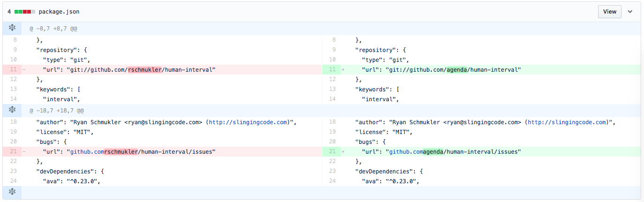Click line number 12 on old side
This screenshot has width=644, height=202.
(13, 80)
